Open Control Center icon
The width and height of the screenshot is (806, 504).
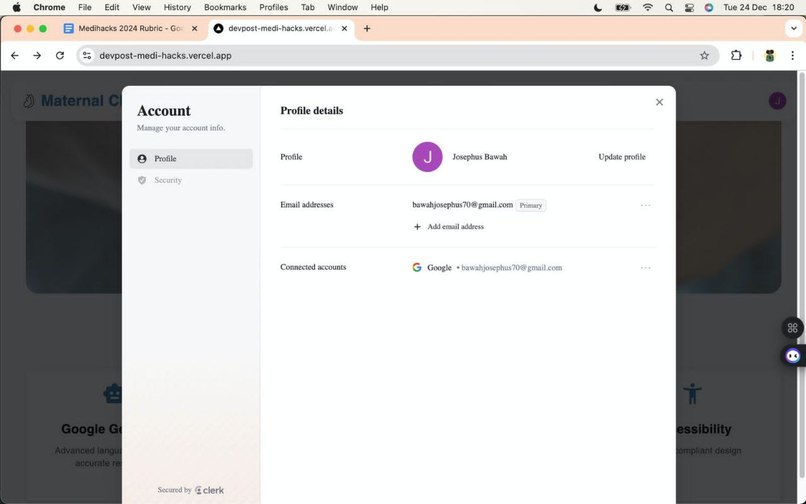tap(689, 7)
